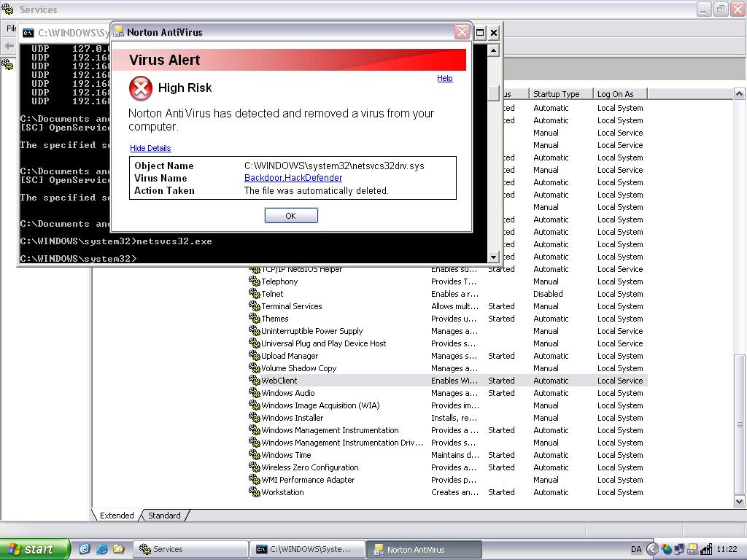Maximize the command prompt window

tap(480, 33)
